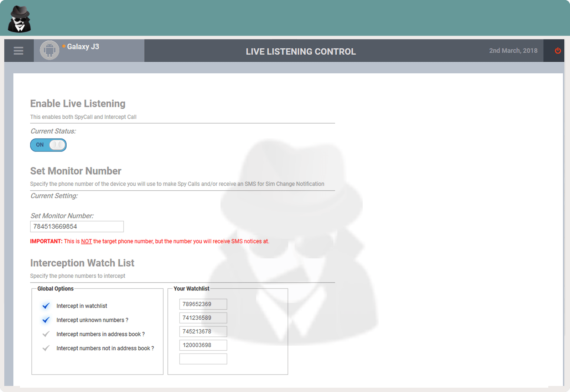Open the hamburger navigation menu
This screenshot has width=570, height=392.
tap(19, 51)
